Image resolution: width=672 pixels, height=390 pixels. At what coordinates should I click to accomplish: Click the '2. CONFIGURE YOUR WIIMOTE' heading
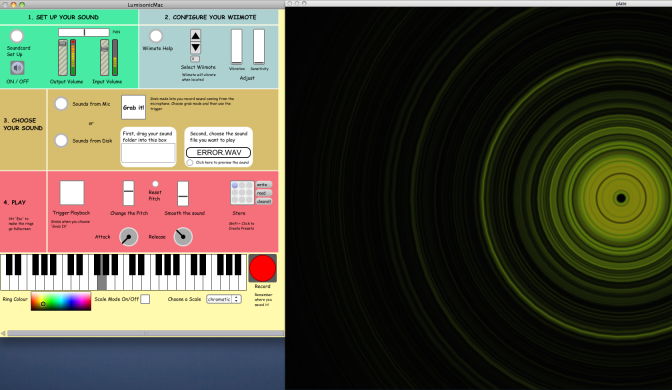coord(210,17)
